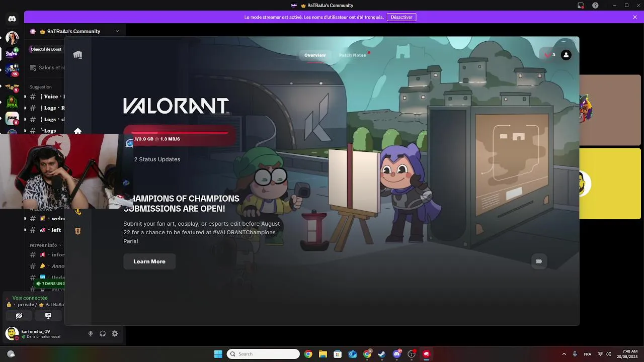Toggle Discord microphone mute

point(91,333)
